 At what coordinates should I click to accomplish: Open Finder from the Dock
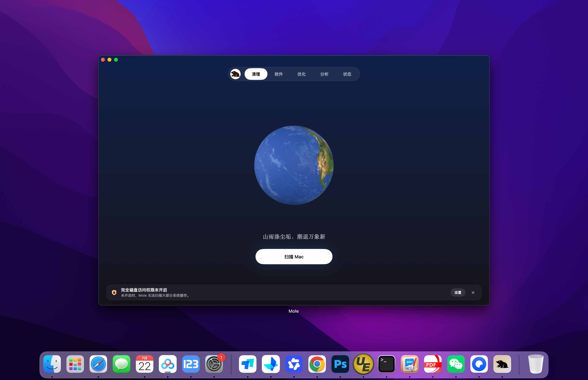(52, 364)
